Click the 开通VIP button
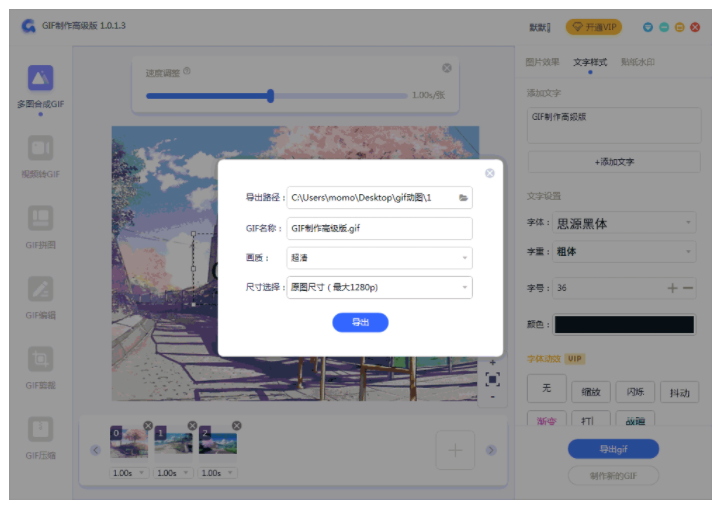Image resolution: width=720 pixels, height=510 pixels. pos(594,27)
